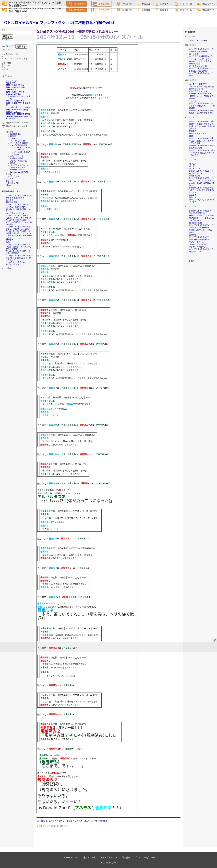Viewport: 217px width, 868px height.
Task: Click the keyword 検索 input field
Action: click(x=17, y=33)
